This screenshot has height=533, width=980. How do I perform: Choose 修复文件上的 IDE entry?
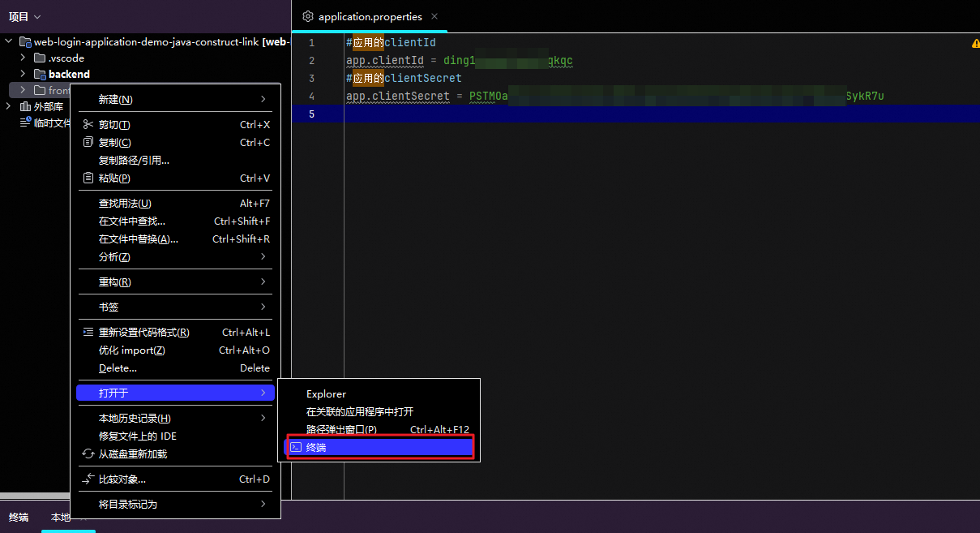[x=176, y=436]
